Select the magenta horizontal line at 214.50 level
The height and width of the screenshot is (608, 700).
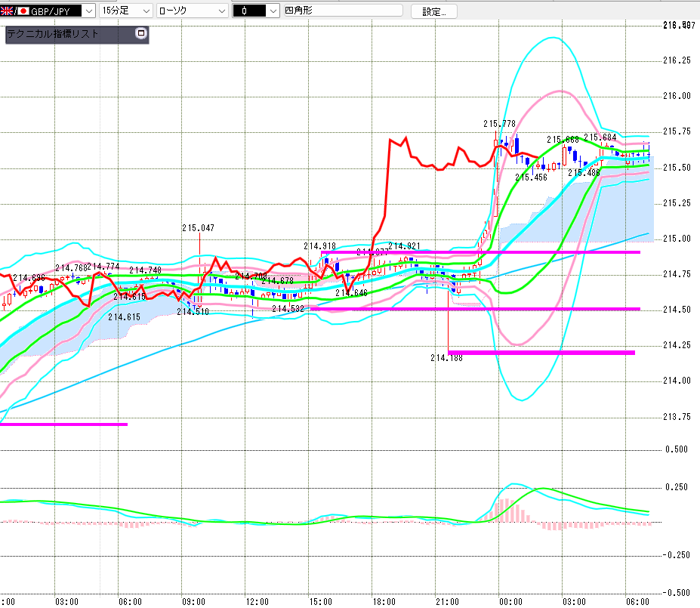(475, 309)
